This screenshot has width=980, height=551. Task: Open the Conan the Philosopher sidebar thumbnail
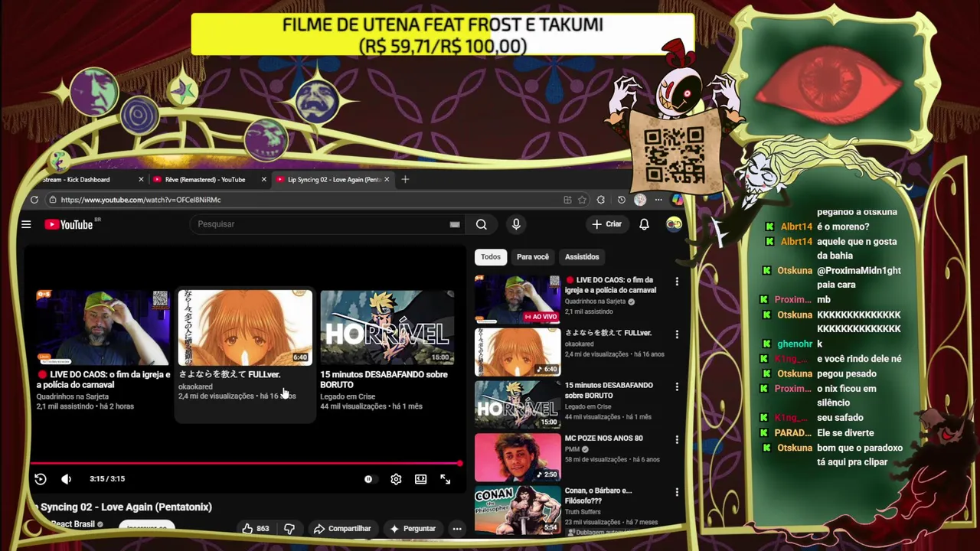click(x=518, y=509)
